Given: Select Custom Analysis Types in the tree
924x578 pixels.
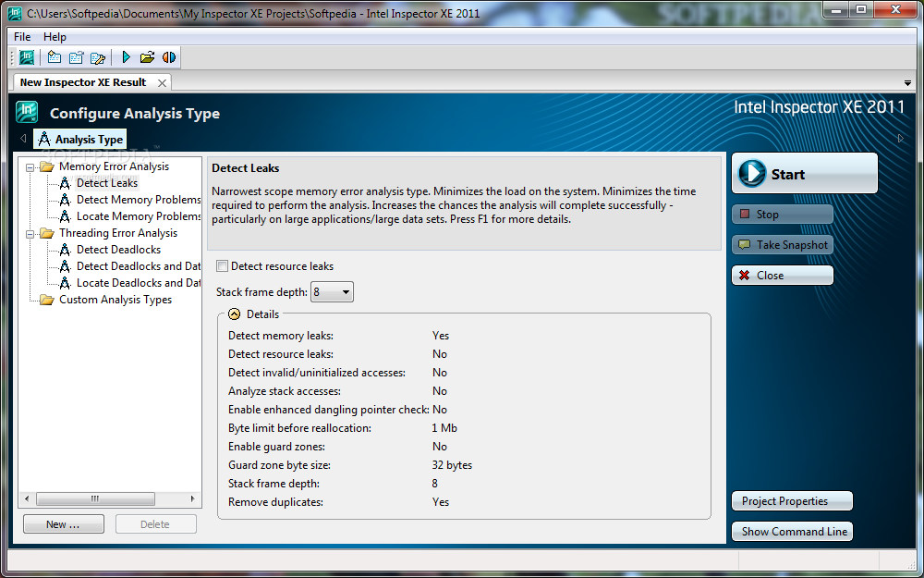Looking at the screenshot, I should [x=115, y=301].
